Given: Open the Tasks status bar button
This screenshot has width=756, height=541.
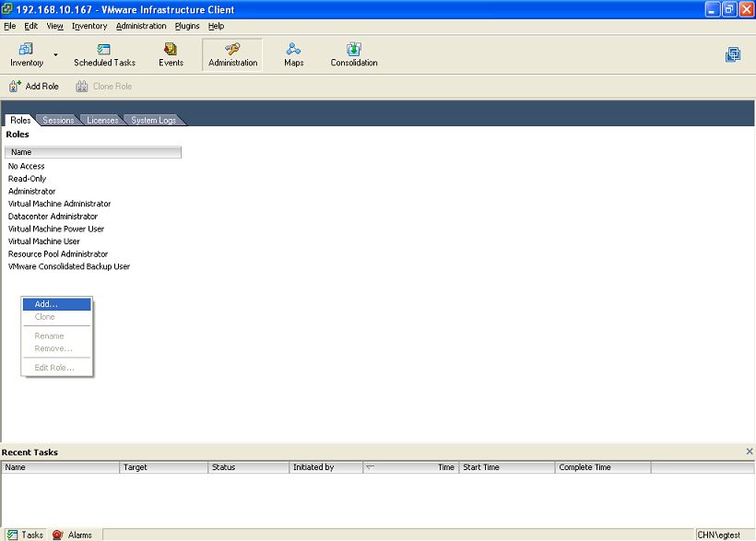Looking at the screenshot, I should tap(26, 535).
